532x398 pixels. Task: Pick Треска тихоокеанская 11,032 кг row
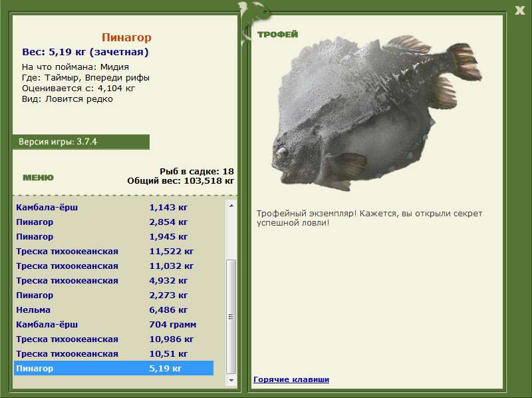point(113,266)
